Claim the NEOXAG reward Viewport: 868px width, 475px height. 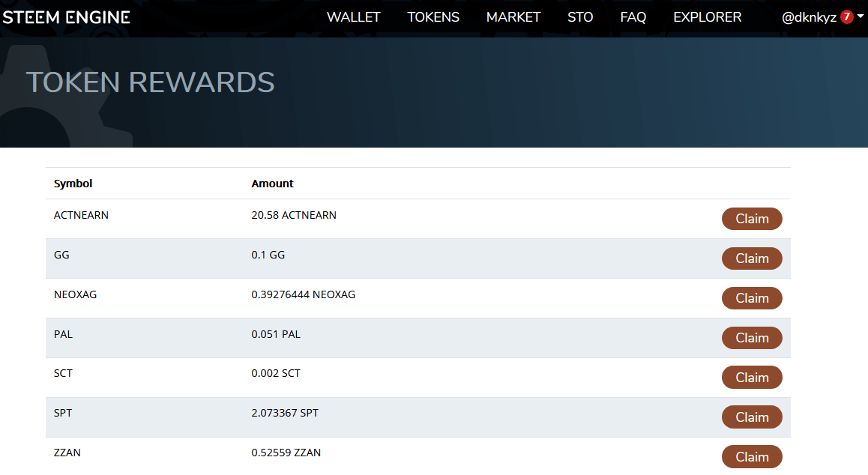pyautogui.click(x=752, y=298)
